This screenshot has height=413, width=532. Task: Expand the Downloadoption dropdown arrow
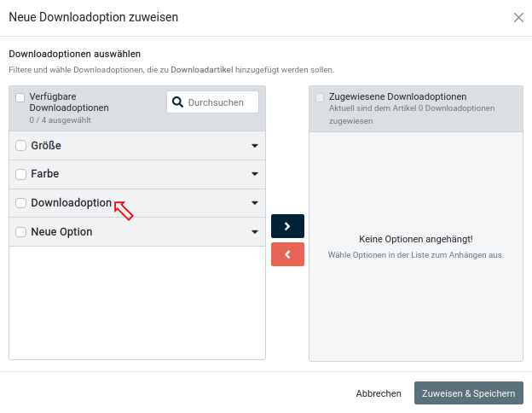[x=254, y=203]
